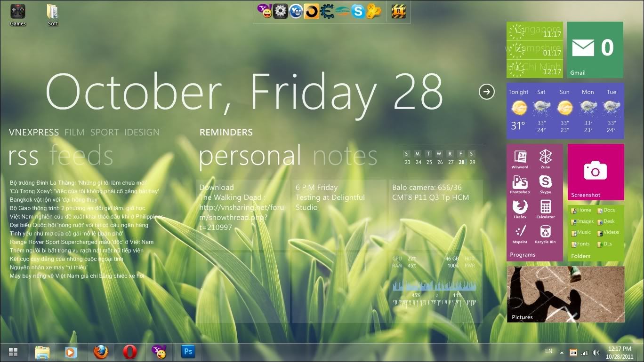Image resolution: width=644 pixels, height=362 pixels.
Task: Open Windows Explorer from the taskbar
Action: pyautogui.click(x=42, y=352)
